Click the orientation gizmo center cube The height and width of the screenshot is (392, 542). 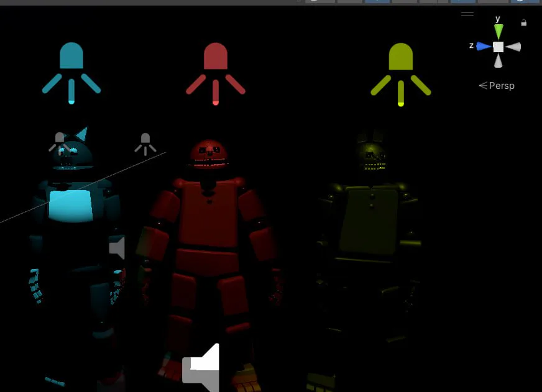pyautogui.click(x=498, y=47)
